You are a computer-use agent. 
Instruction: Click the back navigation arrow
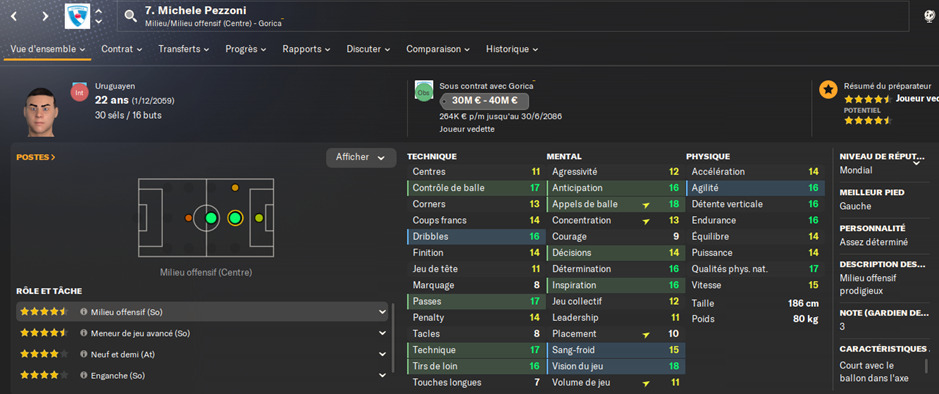[14, 16]
